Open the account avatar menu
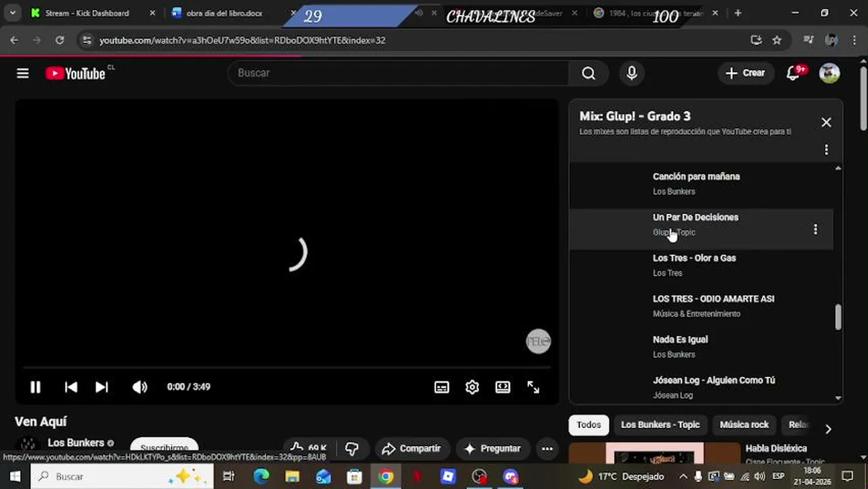The height and width of the screenshot is (489, 868). (x=829, y=73)
